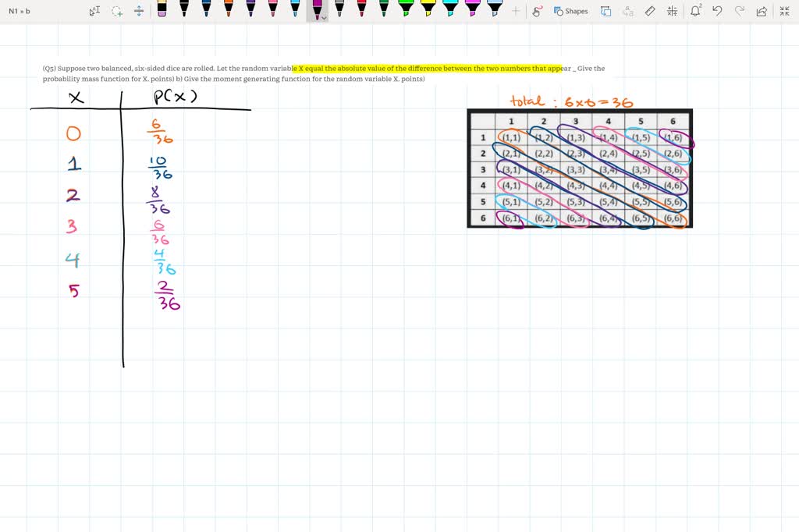Redo the undone action
This screenshot has height=532, width=799.
(x=740, y=11)
